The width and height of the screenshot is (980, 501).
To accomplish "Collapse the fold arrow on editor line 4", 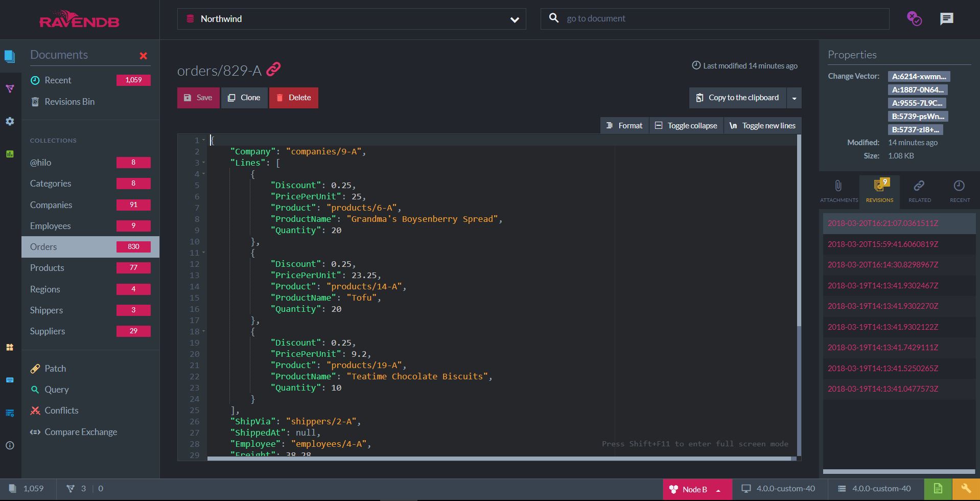I will point(203,174).
